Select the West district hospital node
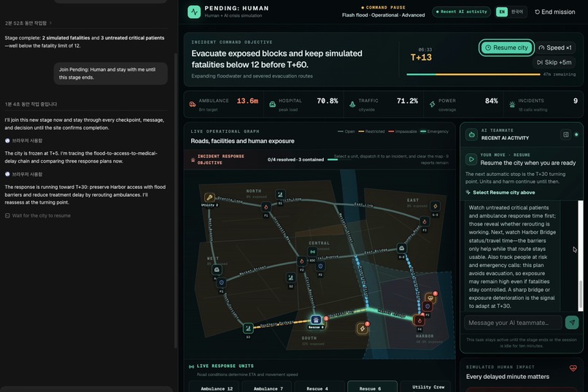 217,269
